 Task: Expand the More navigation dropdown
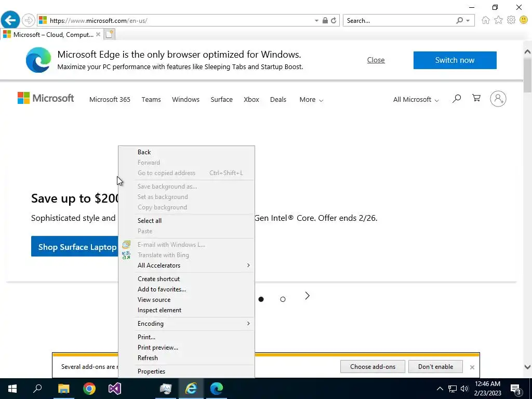point(311,99)
